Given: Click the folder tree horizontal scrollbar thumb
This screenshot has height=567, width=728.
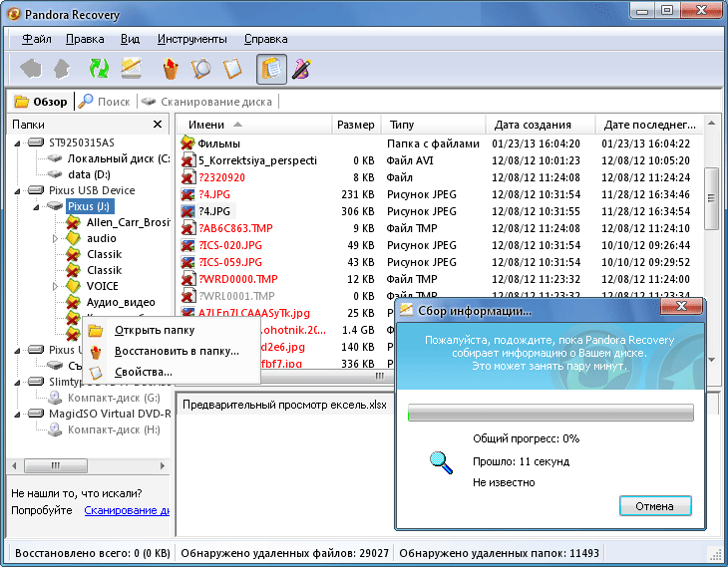Looking at the screenshot, I should (55, 465).
